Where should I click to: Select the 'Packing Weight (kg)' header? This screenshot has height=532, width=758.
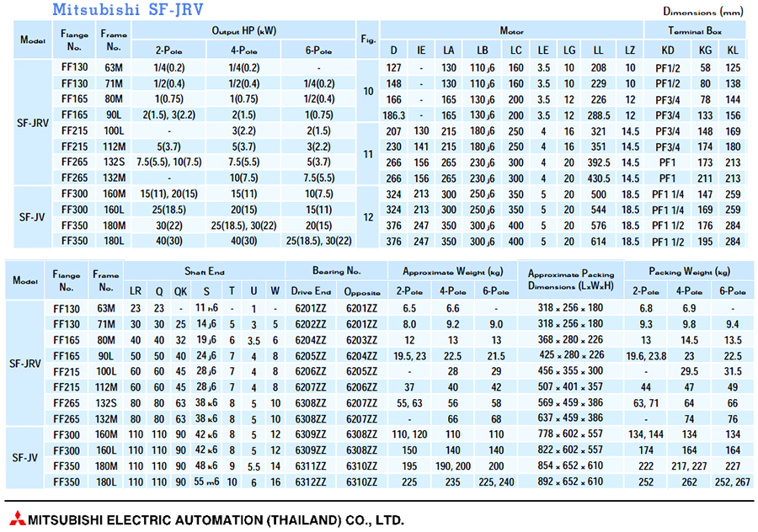coord(688,272)
